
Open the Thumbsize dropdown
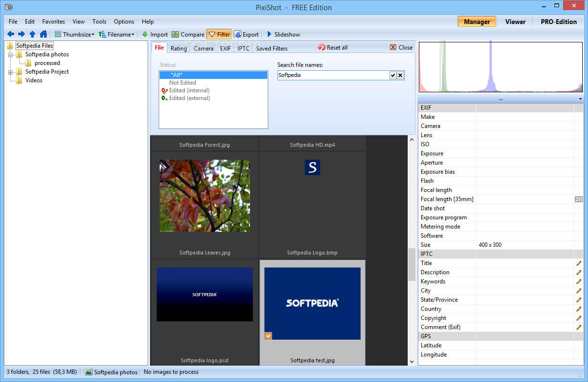[x=74, y=34]
